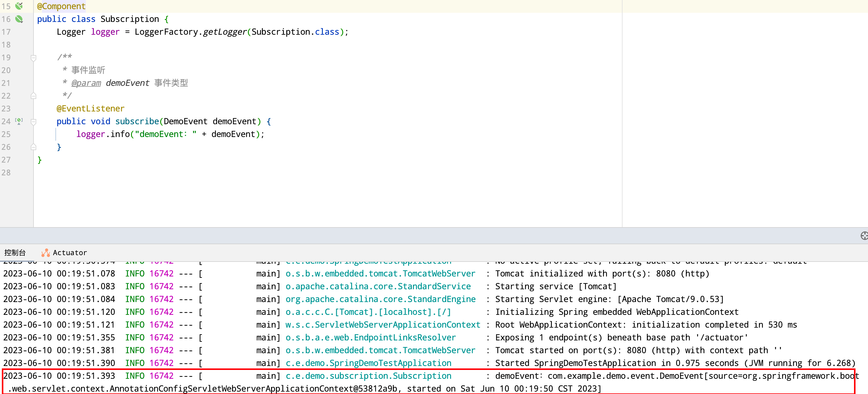This screenshot has height=394, width=868.
Task: Click the 'Tomcat initialized with port(s): 8080' message
Action: click(x=602, y=273)
